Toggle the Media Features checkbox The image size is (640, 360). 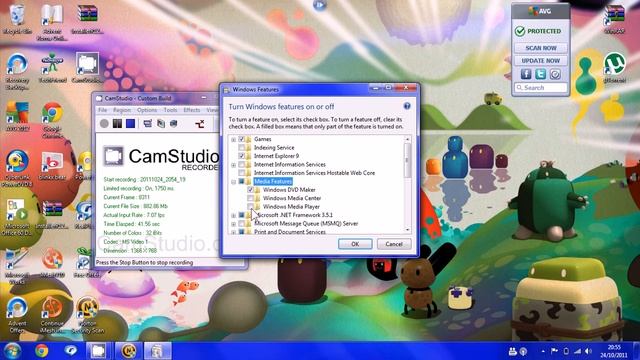[242, 181]
